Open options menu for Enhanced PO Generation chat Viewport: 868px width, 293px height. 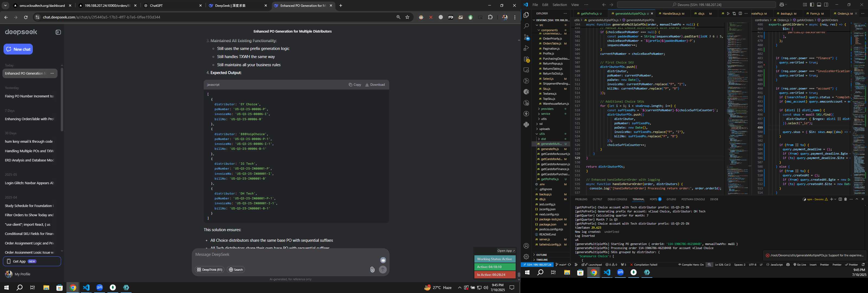coord(52,74)
